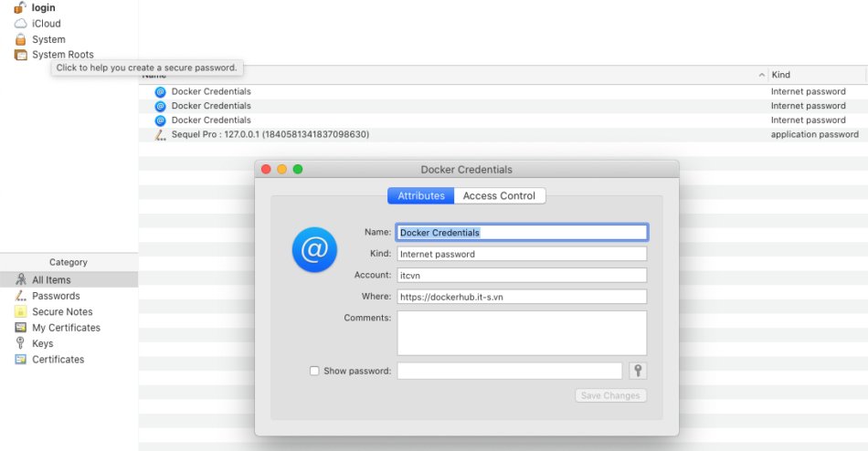Click the key icon password assistant button
868x451 pixels.
[638, 371]
